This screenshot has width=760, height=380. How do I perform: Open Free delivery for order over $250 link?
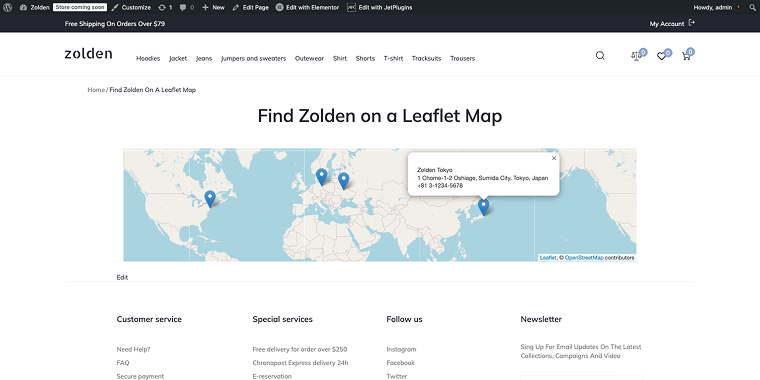[300, 349]
